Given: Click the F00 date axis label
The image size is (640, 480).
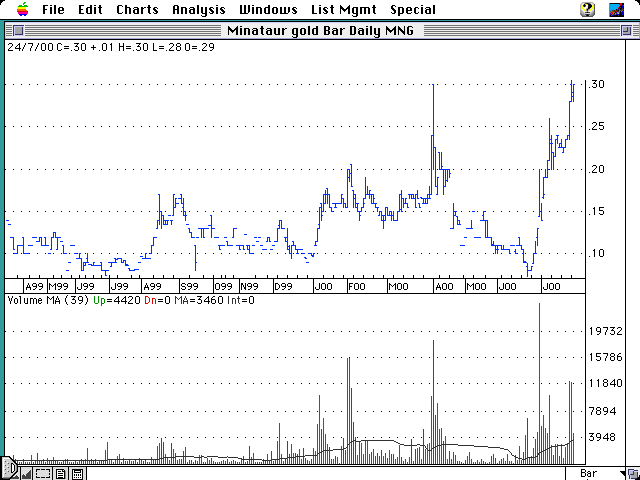Looking at the screenshot, I should 357,287.
